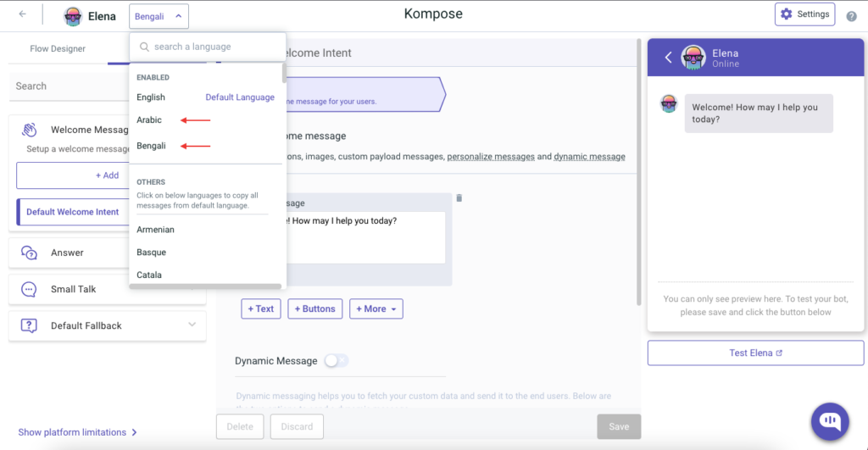This screenshot has width=868, height=450.
Task: Expand the Default Fallback section chevron
Action: point(192,325)
